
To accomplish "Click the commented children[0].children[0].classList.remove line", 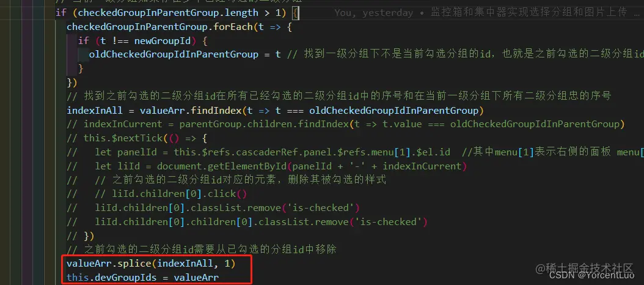I will click(x=247, y=221).
